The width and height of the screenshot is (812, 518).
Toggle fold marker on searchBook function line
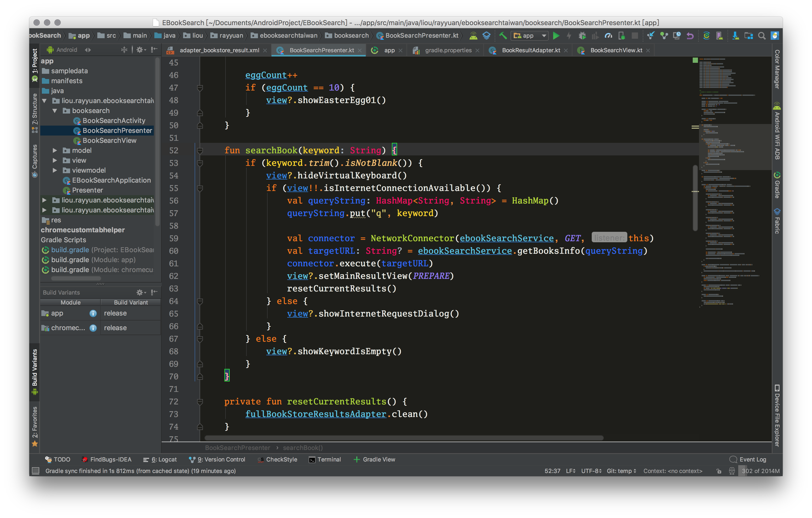(200, 150)
